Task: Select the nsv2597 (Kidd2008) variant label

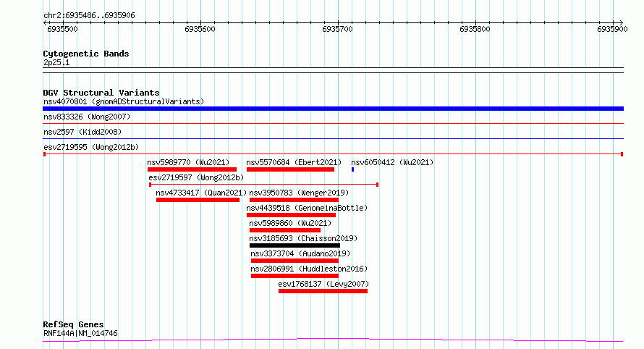Action: [82, 132]
